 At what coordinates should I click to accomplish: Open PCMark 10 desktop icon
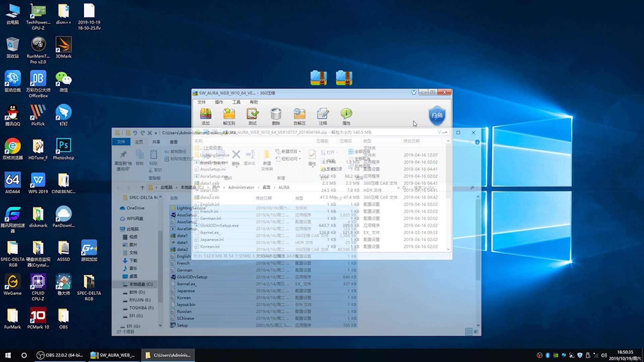tap(38, 318)
